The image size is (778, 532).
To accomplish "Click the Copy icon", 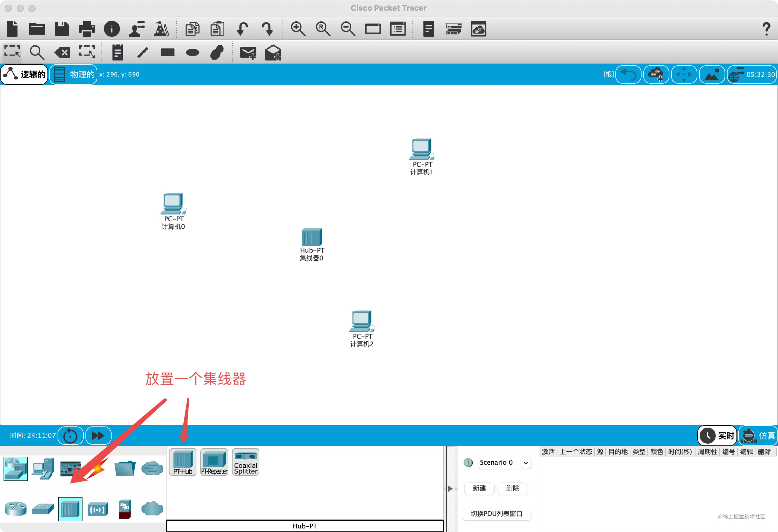I will [193, 29].
